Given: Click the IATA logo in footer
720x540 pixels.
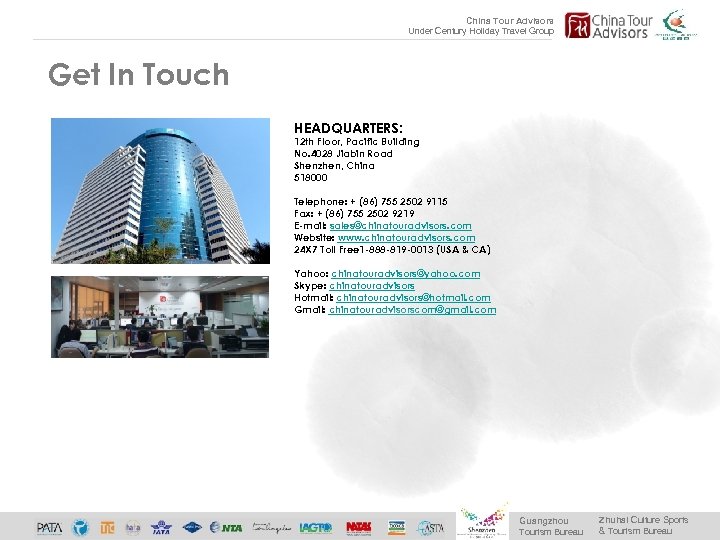Looking at the screenshot, I should [161, 528].
